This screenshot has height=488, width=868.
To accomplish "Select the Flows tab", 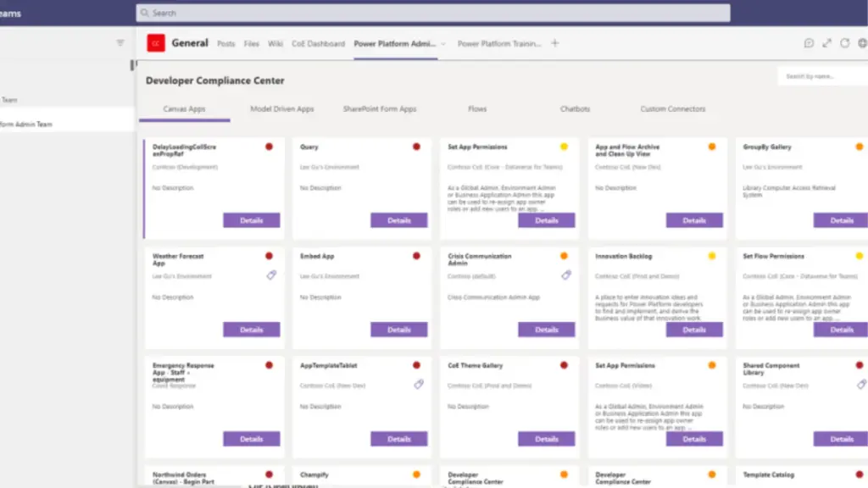I will coord(477,109).
